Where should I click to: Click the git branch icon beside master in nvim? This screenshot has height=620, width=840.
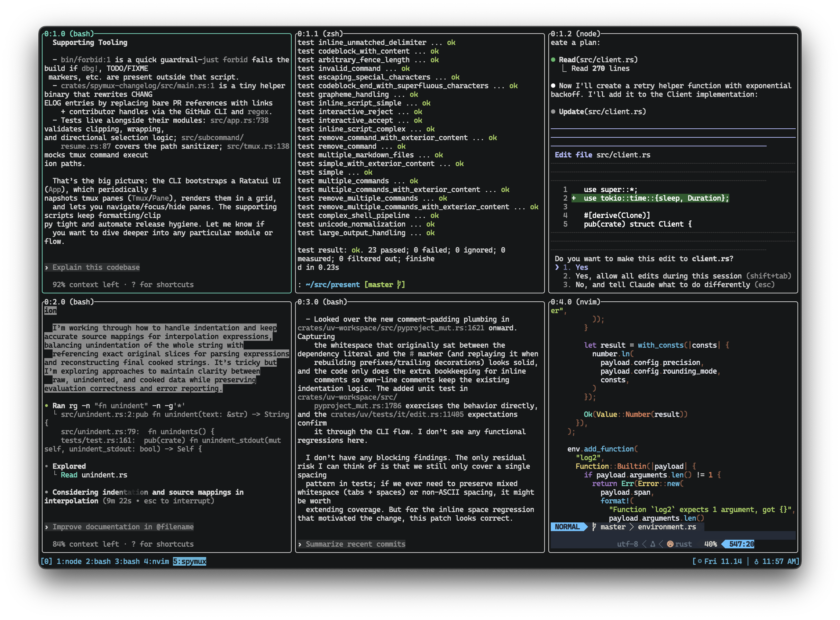tap(594, 527)
